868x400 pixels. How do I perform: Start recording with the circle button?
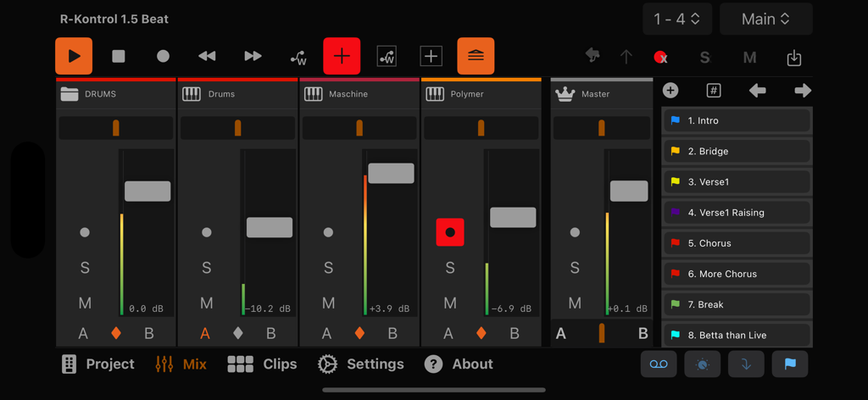(x=163, y=56)
